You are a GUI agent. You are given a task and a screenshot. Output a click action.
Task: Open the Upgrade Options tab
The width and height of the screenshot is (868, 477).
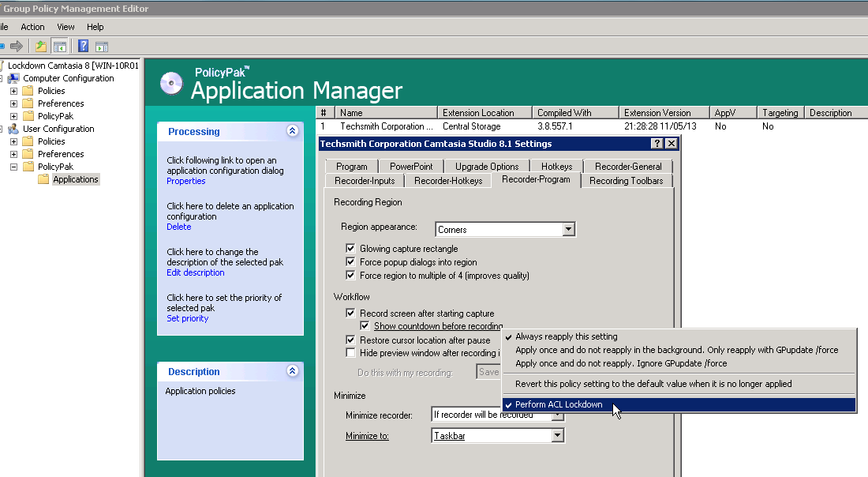(x=487, y=166)
